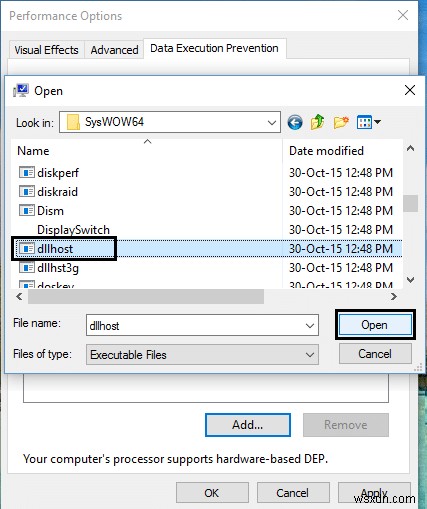The width and height of the screenshot is (427, 509).
Task: Select the dllhst3g file icon
Action: click(27, 268)
